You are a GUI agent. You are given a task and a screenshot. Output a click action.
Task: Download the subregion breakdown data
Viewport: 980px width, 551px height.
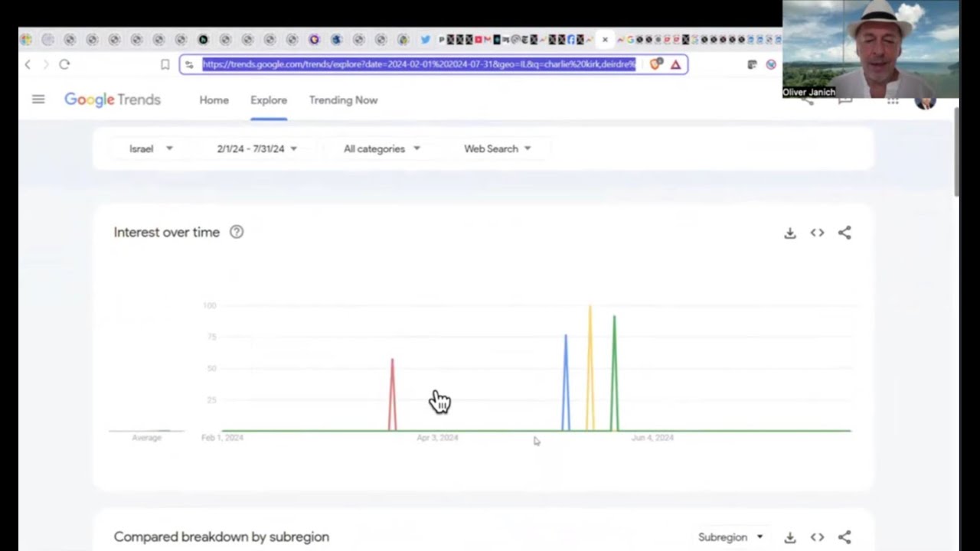pos(790,537)
